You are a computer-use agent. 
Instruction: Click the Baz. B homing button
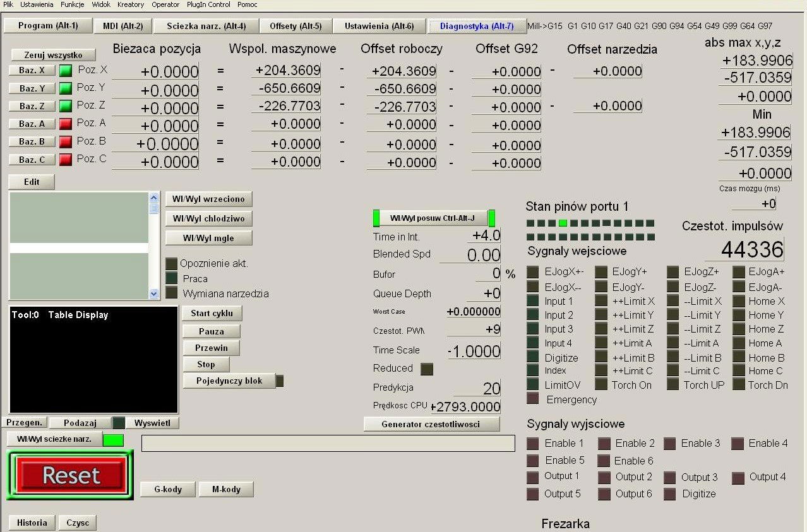click(32, 142)
